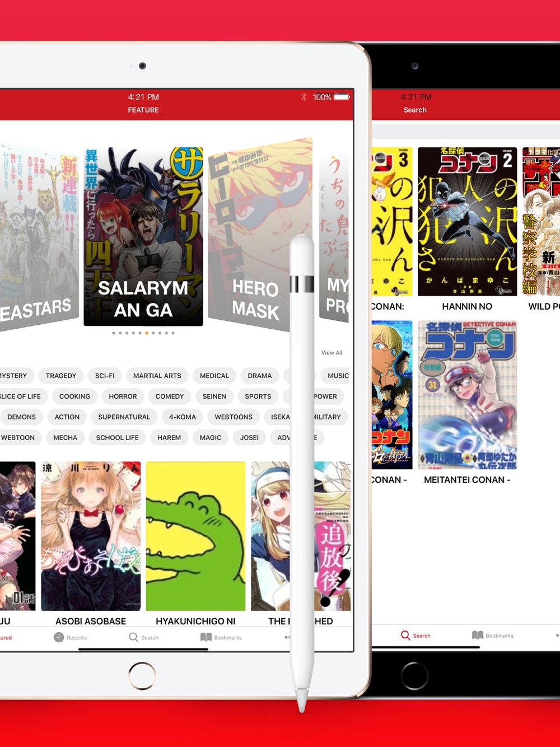The width and height of the screenshot is (560, 747).
Task: Select the TRAGEDY genre tag
Action: tap(61, 376)
